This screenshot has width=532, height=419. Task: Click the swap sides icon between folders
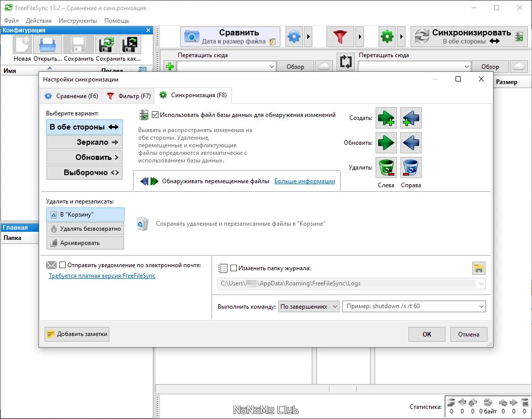click(x=345, y=62)
